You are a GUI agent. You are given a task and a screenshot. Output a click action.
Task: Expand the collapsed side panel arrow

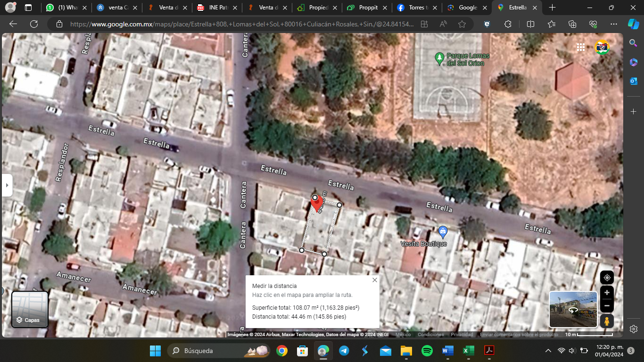click(7, 185)
